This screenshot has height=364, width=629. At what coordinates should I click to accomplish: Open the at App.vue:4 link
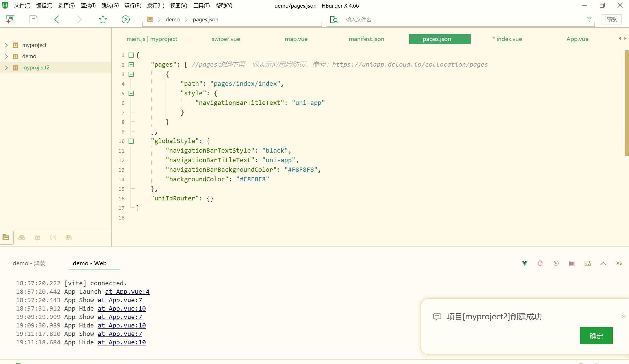(127, 291)
